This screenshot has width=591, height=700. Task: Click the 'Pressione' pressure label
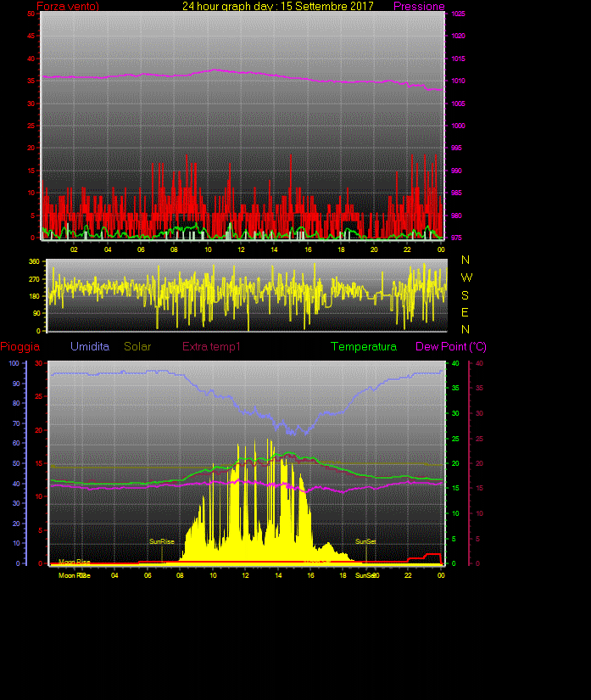tap(419, 6)
